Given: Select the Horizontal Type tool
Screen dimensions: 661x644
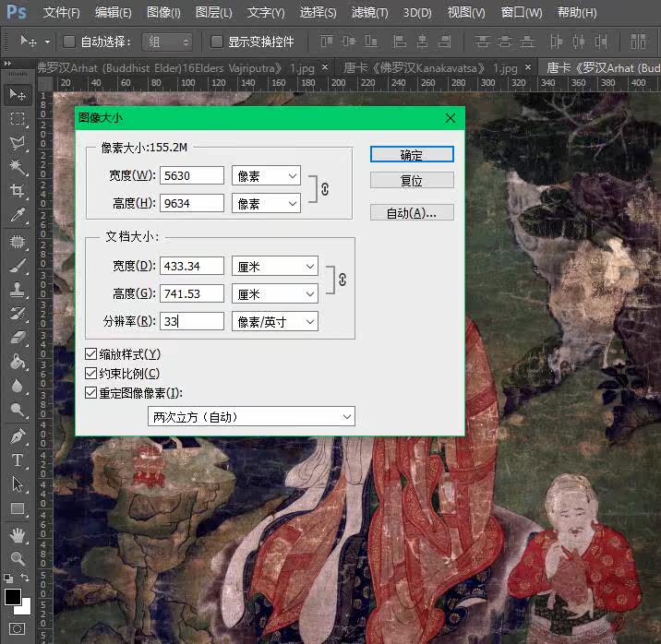Looking at the screenshot, I should pos(18,460).
